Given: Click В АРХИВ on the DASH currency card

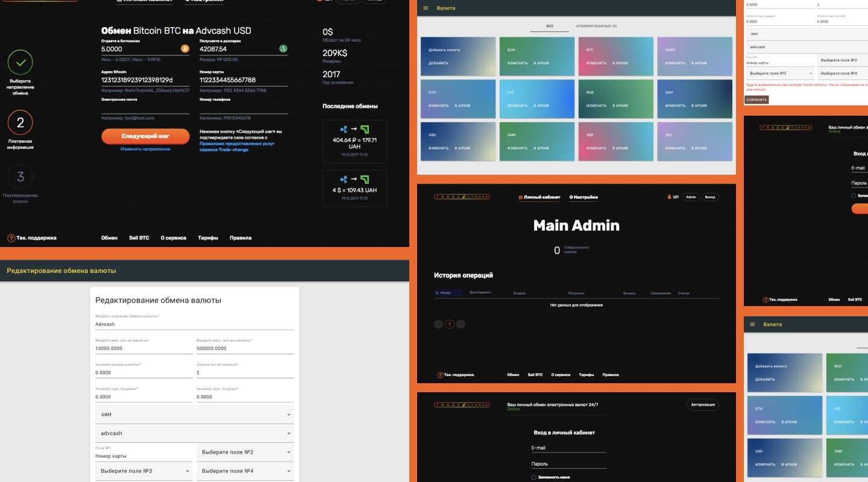Looking at the screenshot, I should point(699,63).
